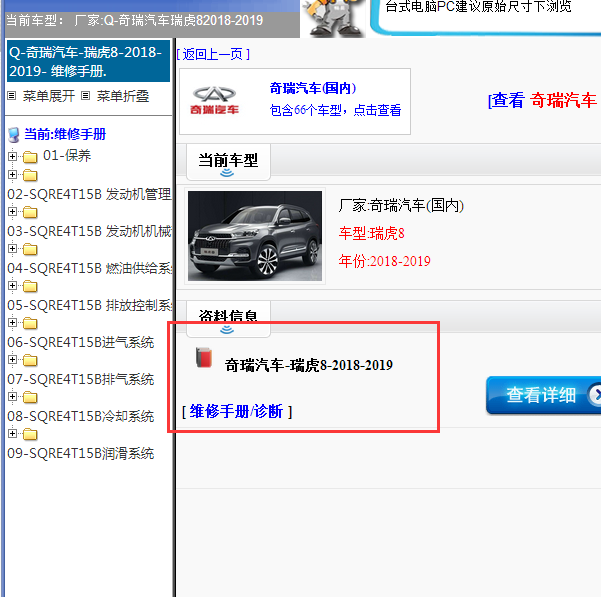Select 05-SQRE4T15B 排放控制 tree item
This screenshot has width=601, height=597.
(x=89, y=305)
